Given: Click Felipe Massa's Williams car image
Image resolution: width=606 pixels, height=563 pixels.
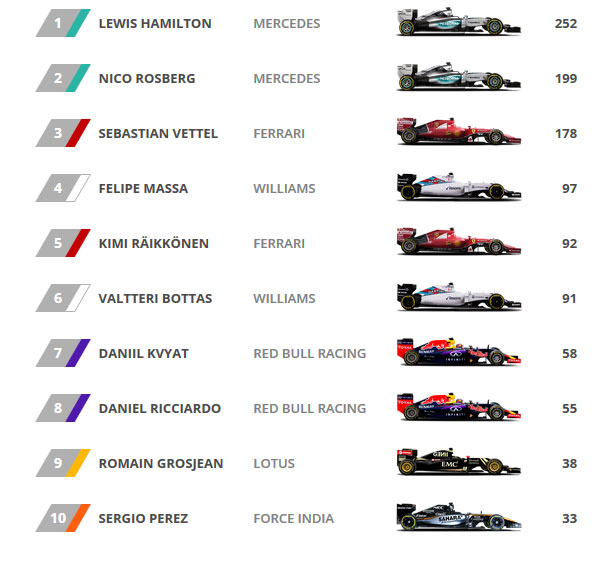Looking at the screenshot, I should point(459,187).
